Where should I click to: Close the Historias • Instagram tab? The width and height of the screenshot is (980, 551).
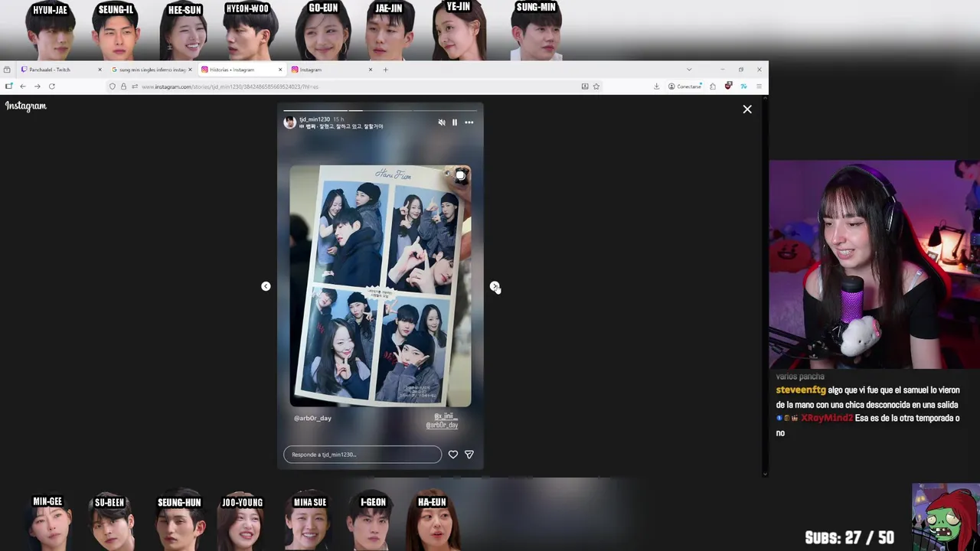(280, 70)
